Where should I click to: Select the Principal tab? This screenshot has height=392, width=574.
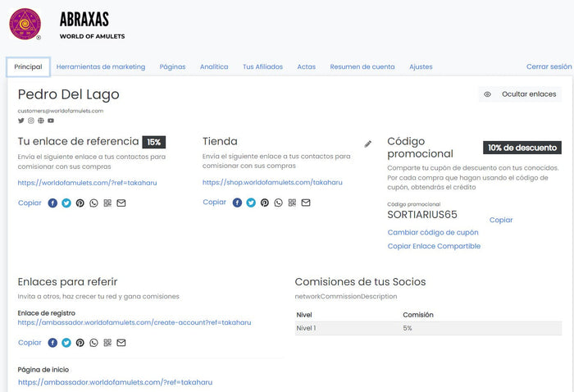point(28,67)
